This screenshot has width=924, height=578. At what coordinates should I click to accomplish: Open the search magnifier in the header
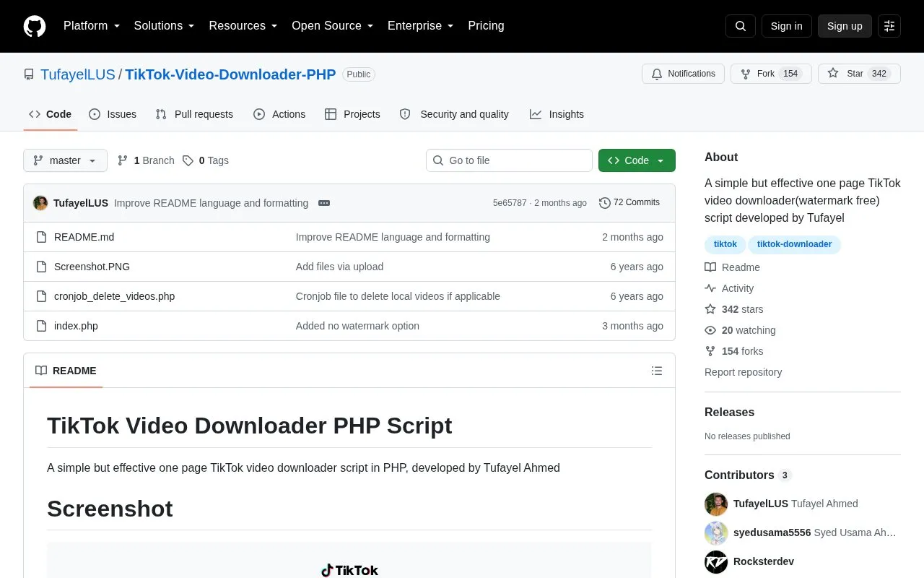[x=741, y=26]
